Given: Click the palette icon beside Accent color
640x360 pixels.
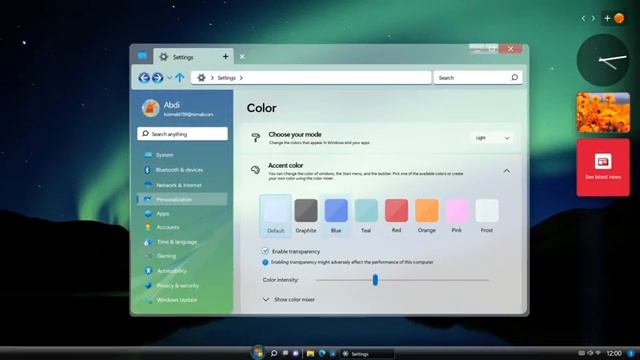Looking at the screenshot, I should pos(256,170).
